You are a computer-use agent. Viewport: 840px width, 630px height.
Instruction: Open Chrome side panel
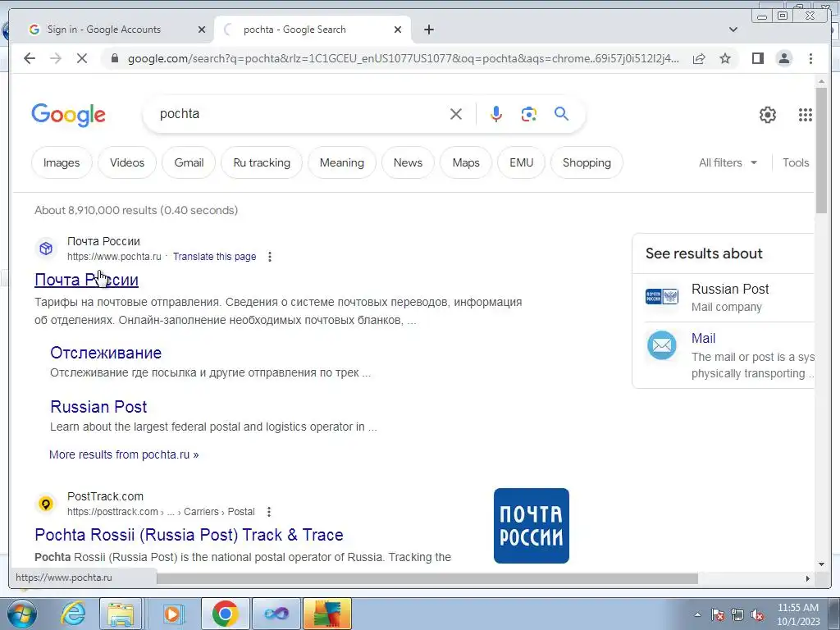coord(757,58)
